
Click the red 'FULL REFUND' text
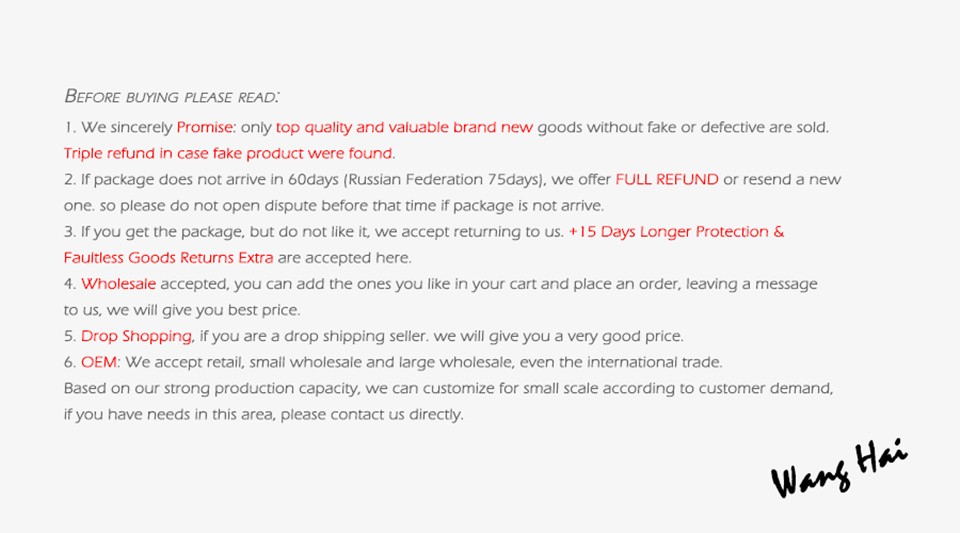(667, 179)
